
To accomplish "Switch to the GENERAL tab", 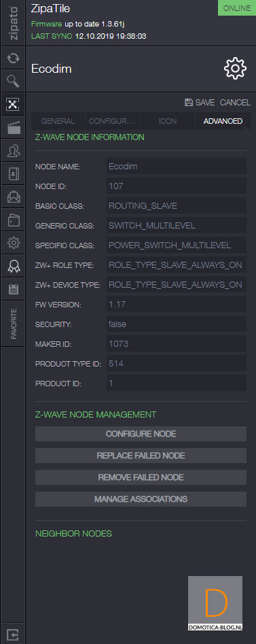I will click(x=58, y=121).
